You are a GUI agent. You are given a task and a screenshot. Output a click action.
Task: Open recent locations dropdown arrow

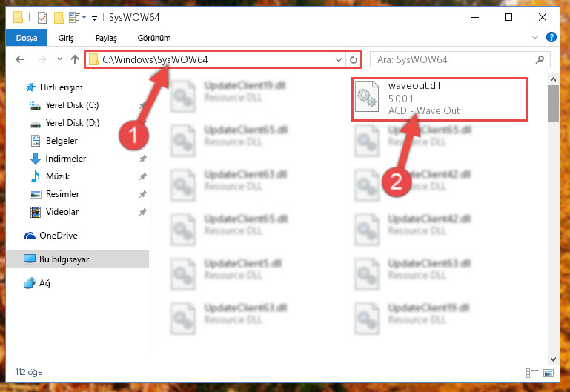point(59,59)
